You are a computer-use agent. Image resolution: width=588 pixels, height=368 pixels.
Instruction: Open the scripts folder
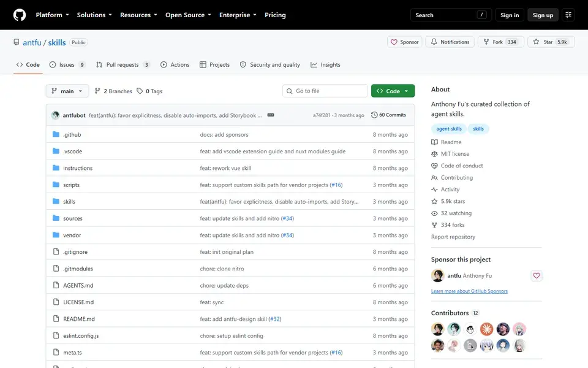coord(71,185)
